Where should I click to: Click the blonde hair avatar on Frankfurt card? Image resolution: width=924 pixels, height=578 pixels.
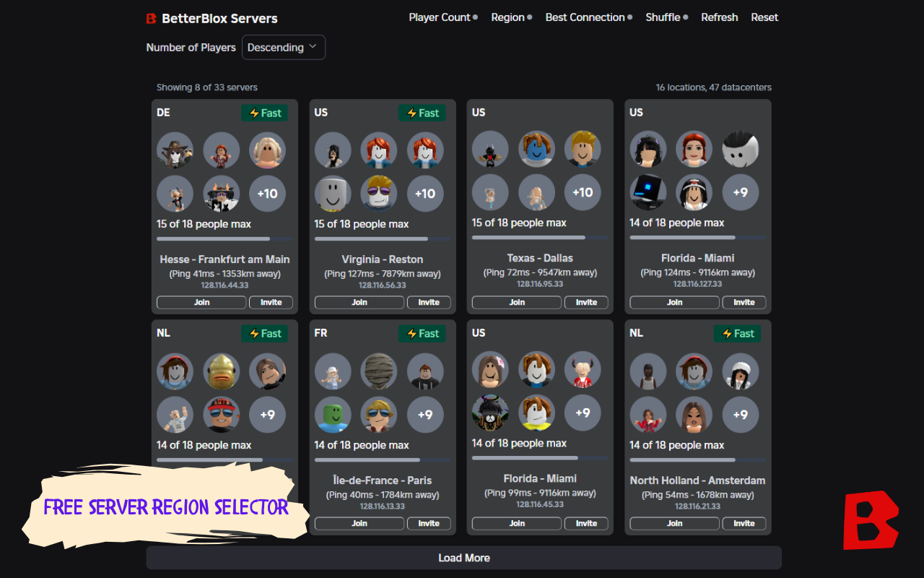268,150
